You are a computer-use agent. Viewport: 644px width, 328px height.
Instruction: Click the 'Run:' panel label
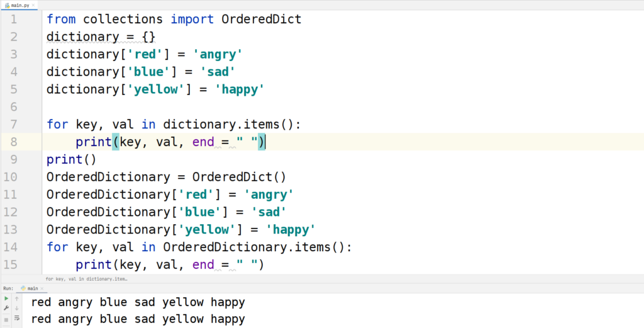click(x=8, y=288)
